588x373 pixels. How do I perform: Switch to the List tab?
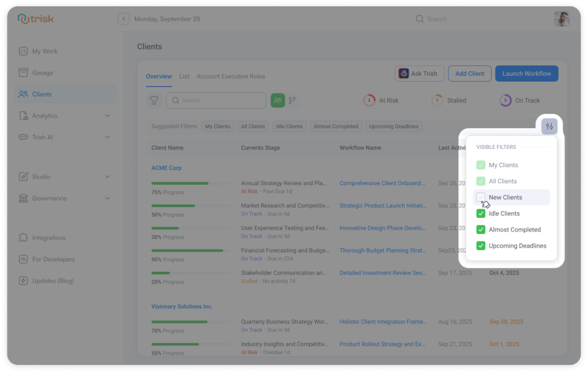pos(184,76)
